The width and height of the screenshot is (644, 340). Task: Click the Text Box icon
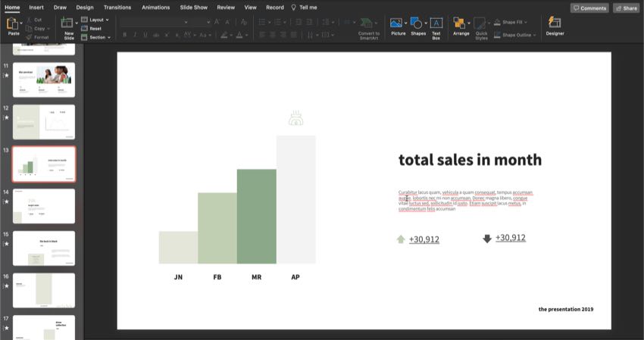(x=436, y=23)
